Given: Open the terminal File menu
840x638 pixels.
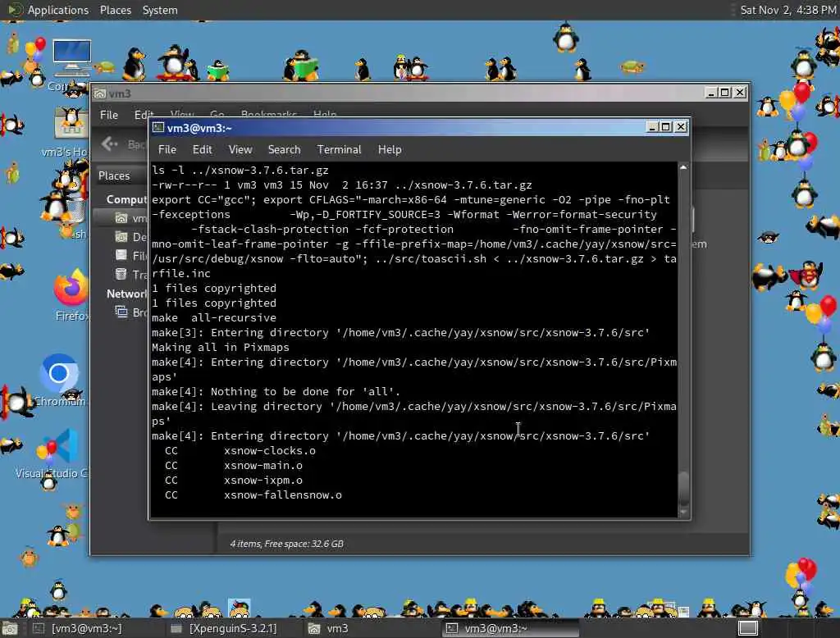Looking at the screenshot, I should [x=167, y=149].
